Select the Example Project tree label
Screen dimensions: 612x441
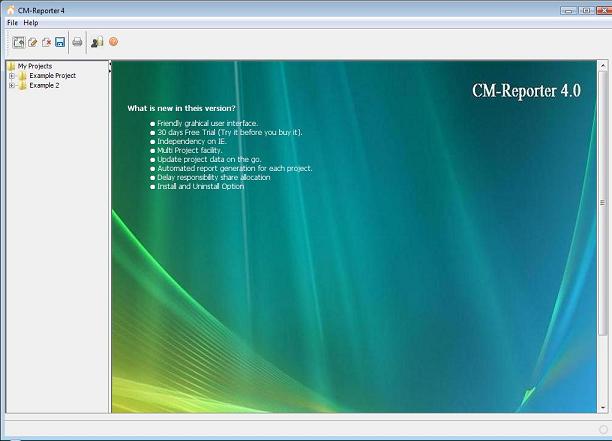pyautogui.click(x=53, y=76)
